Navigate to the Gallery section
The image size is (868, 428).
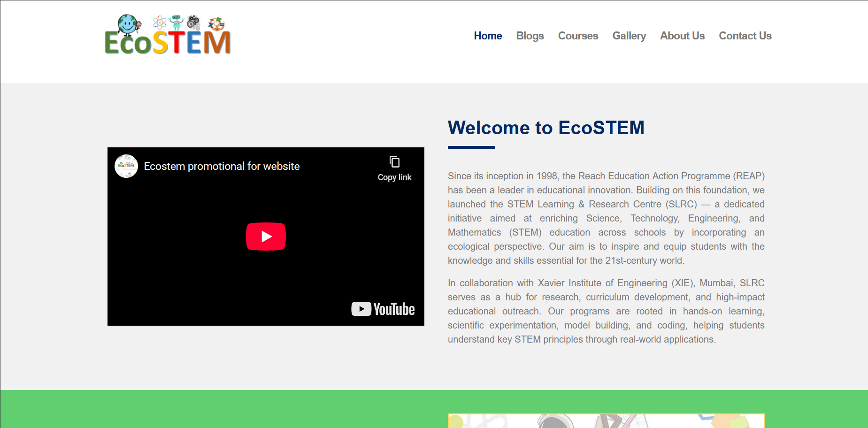(x=629, y=36)
